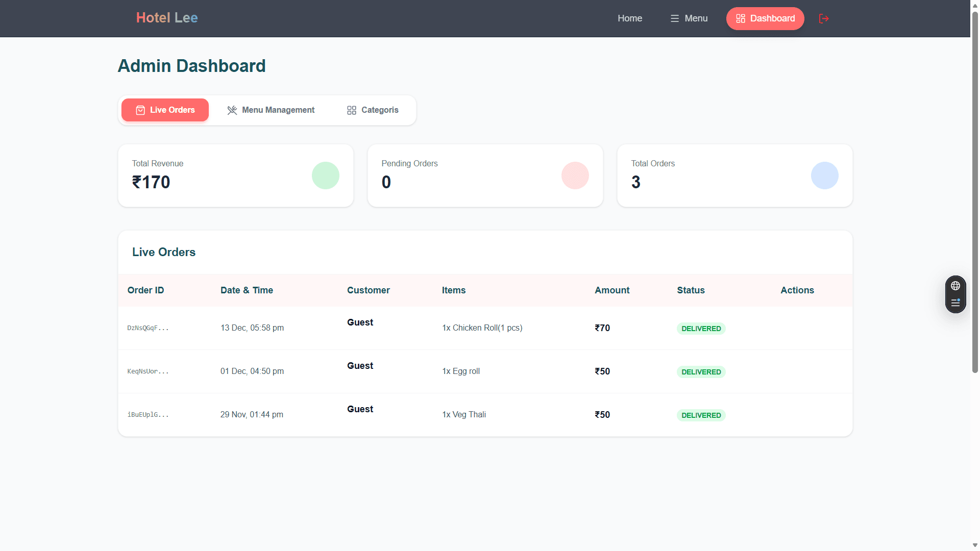Click DELIVERED badge of Veg Thali order
The width and height of the screenshot is (980, 551).
[x=701, y=415]
